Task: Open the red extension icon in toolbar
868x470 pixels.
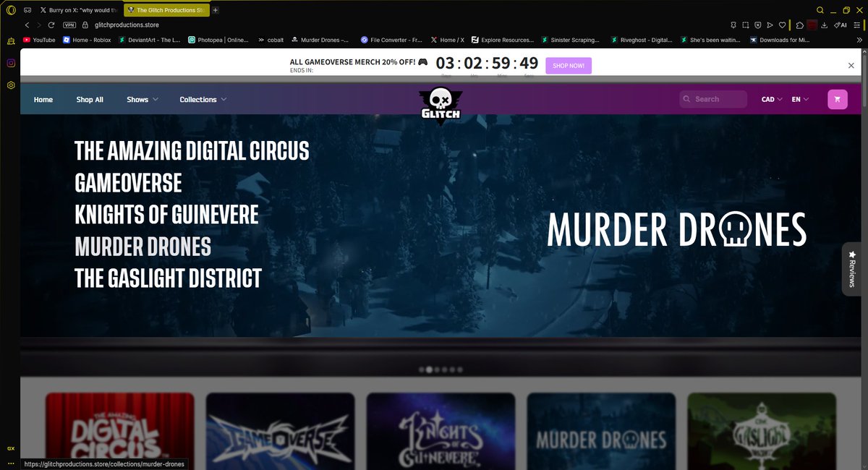Action: coord(813,25)
